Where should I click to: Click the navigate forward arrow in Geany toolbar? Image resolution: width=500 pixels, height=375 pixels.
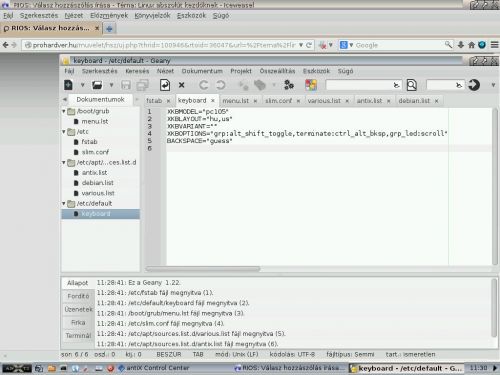click(220, 85)
